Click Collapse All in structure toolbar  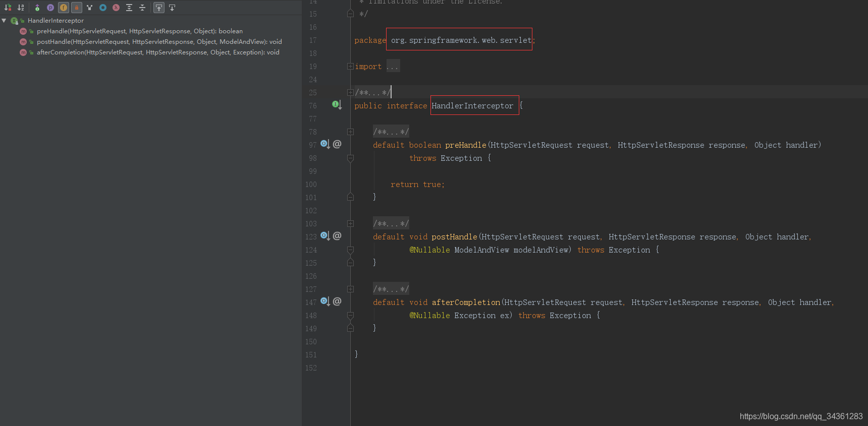[142, 8]
